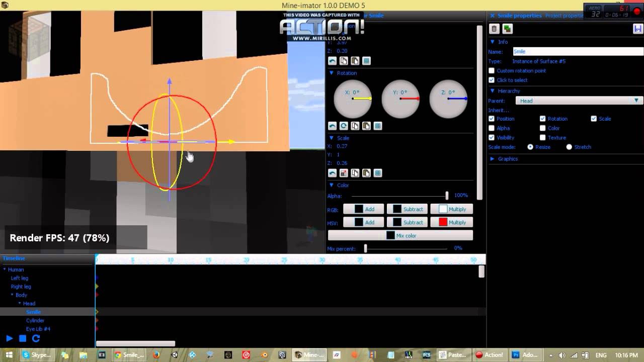Screen dimensions: 644x362
Task: Play the timeline animation
Action: pos(9,339)
